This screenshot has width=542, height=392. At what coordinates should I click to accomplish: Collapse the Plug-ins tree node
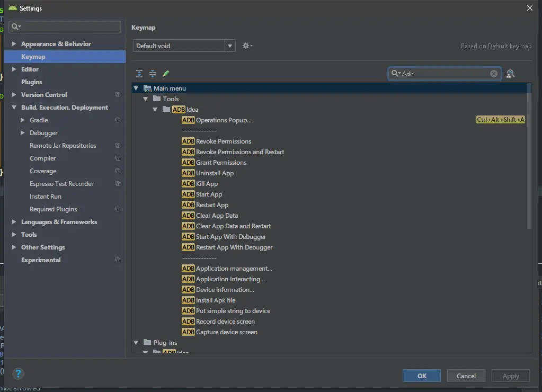pos(136,343)
